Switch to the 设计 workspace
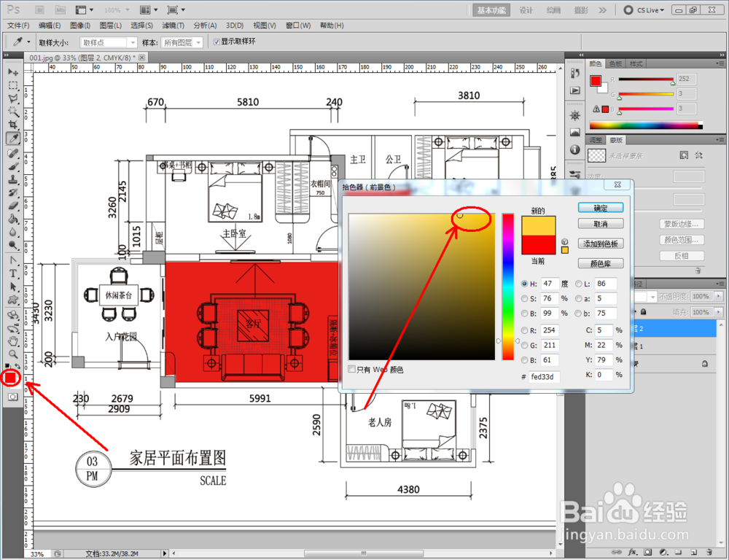The width and height of the screenshot is (729, 560). pos(526,10)
